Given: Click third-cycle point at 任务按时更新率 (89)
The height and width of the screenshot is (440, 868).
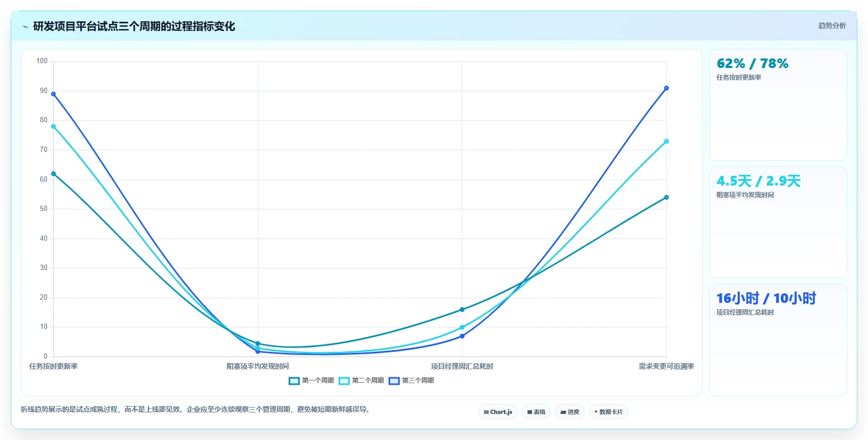Looking at the screenshot, I should pos(53,94).
